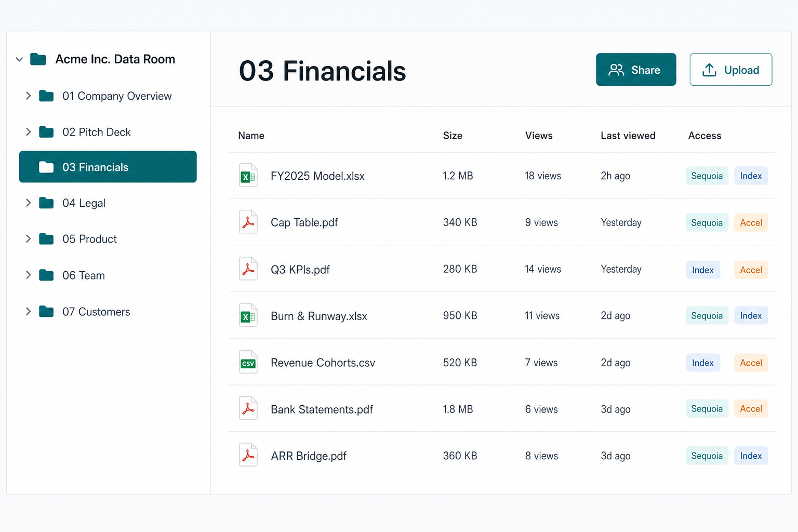Sort the table by Name column header
798x532 pixels.
251,136
